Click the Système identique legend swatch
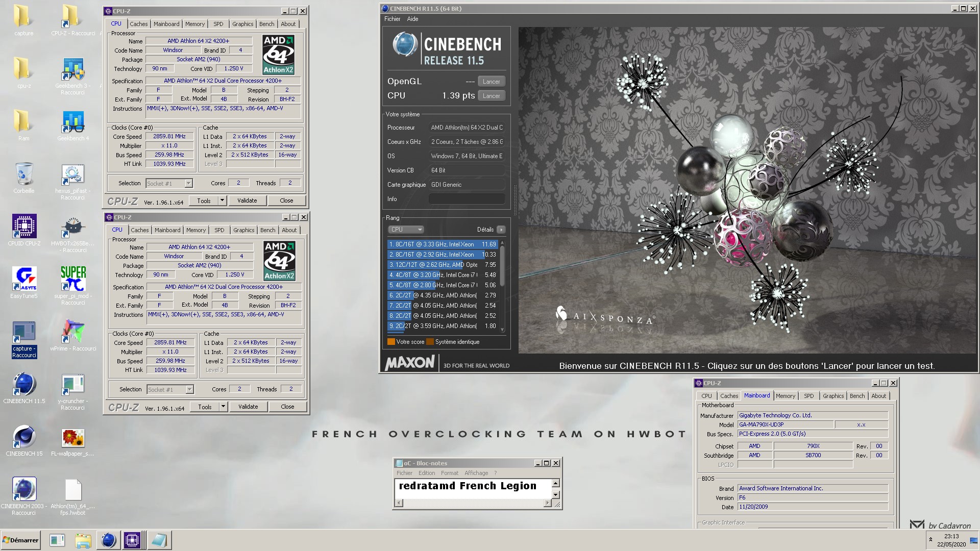Viewport: 980px width, 551px height. pos(430,342)
